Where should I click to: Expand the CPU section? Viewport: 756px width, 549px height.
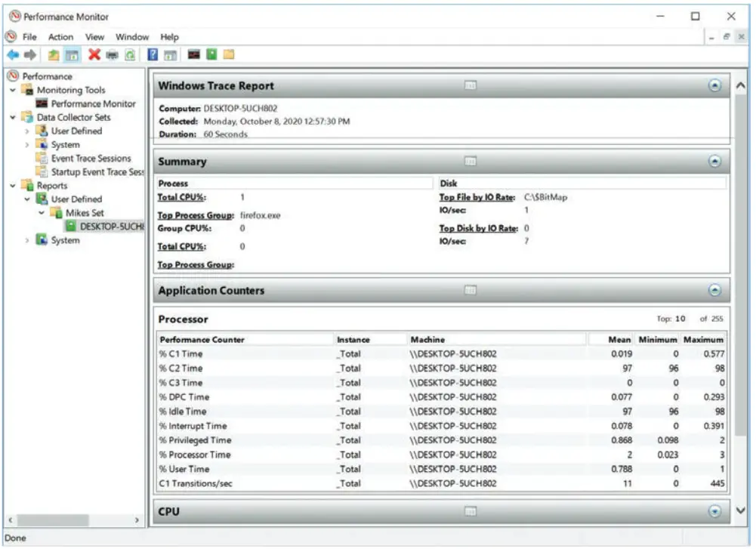click(714, 512)
